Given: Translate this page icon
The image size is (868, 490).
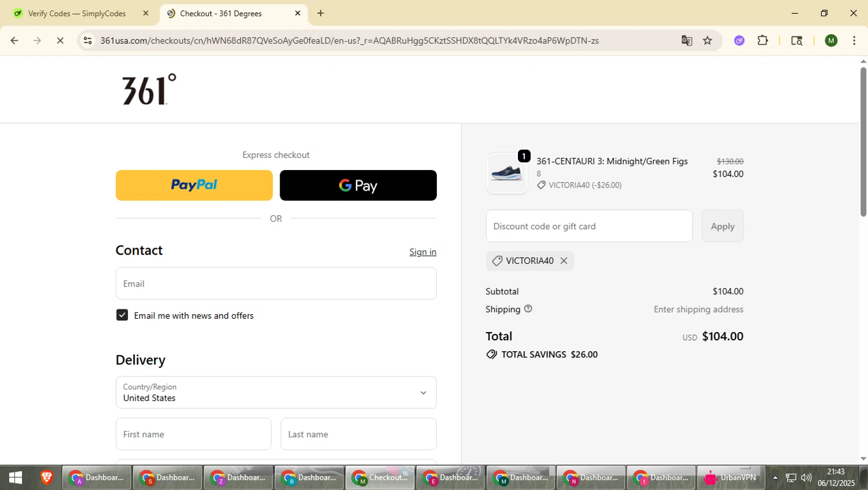Looking at the screenshot, I should [687, 40].
